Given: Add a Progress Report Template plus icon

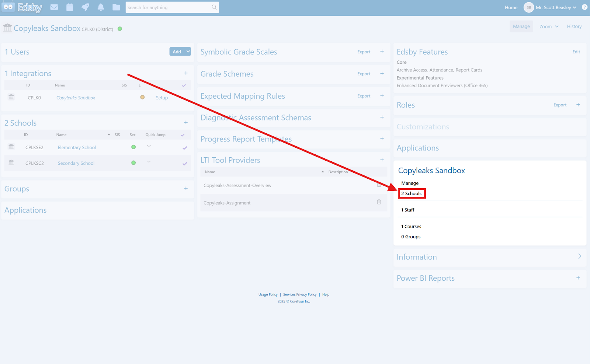Looking at the screenshot, I should tap(382, 139).
